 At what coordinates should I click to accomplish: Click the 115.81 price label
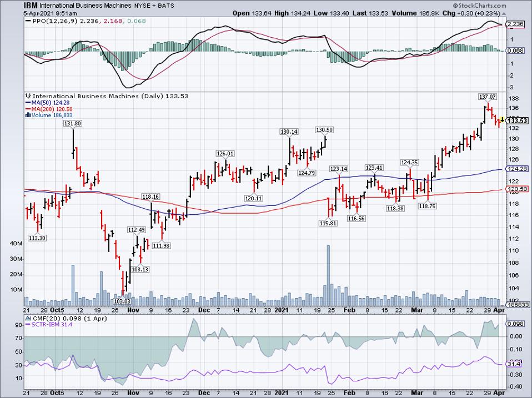[x=328, y=223]
